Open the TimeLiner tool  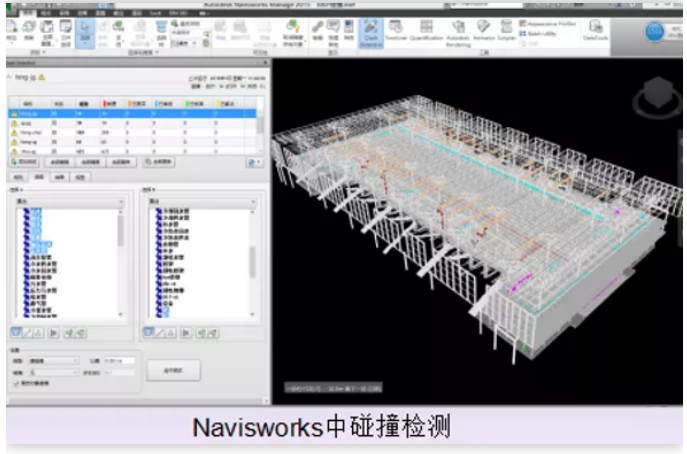coord(397,31)
